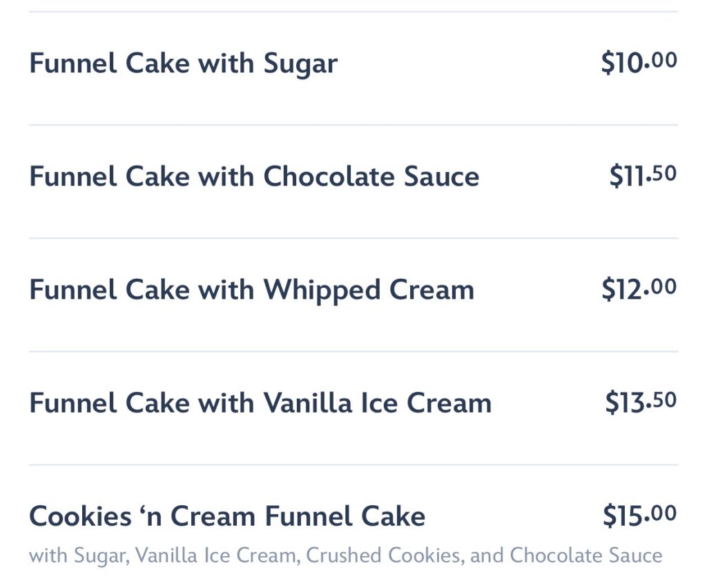Click Chocolate Sauce in the gray description

[586, 556]
